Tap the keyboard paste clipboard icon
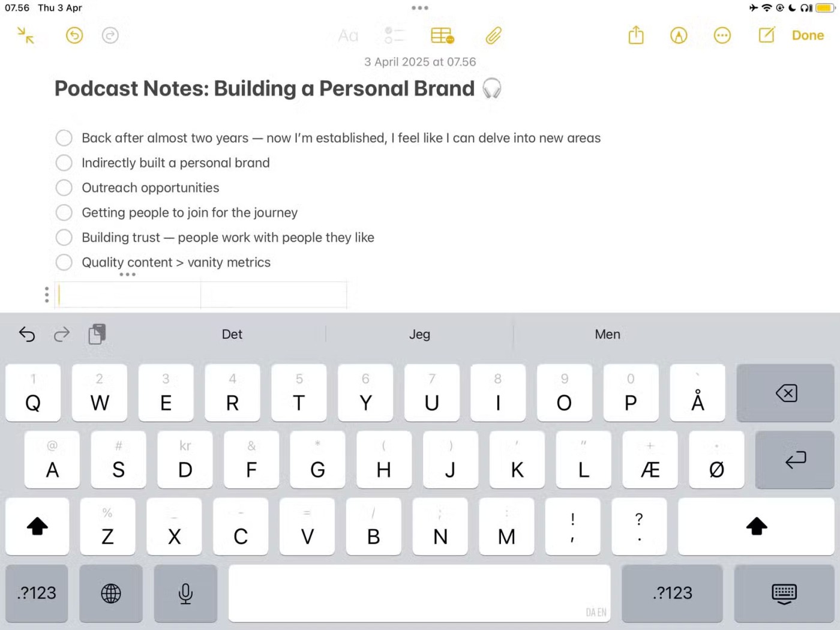This screenshot has height=630, width=840. coord(97,334)
